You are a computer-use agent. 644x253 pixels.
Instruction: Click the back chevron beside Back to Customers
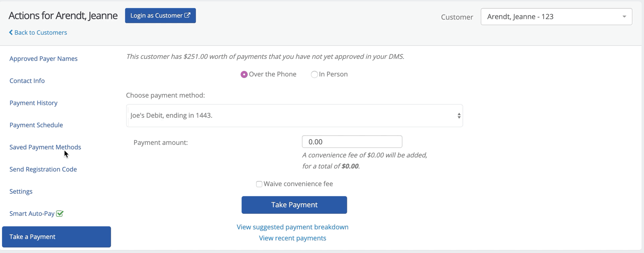11,33
